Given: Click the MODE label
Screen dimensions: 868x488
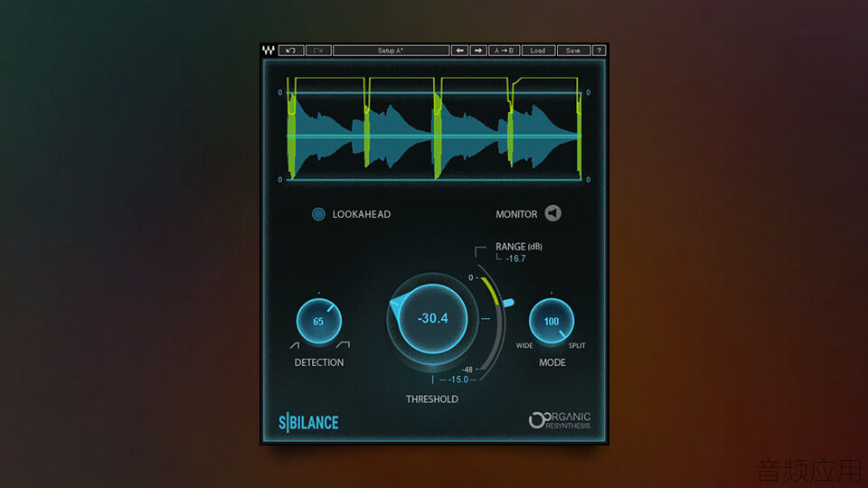Looking at the screenshot, I should pyautogui.click(x=552, y=362).
